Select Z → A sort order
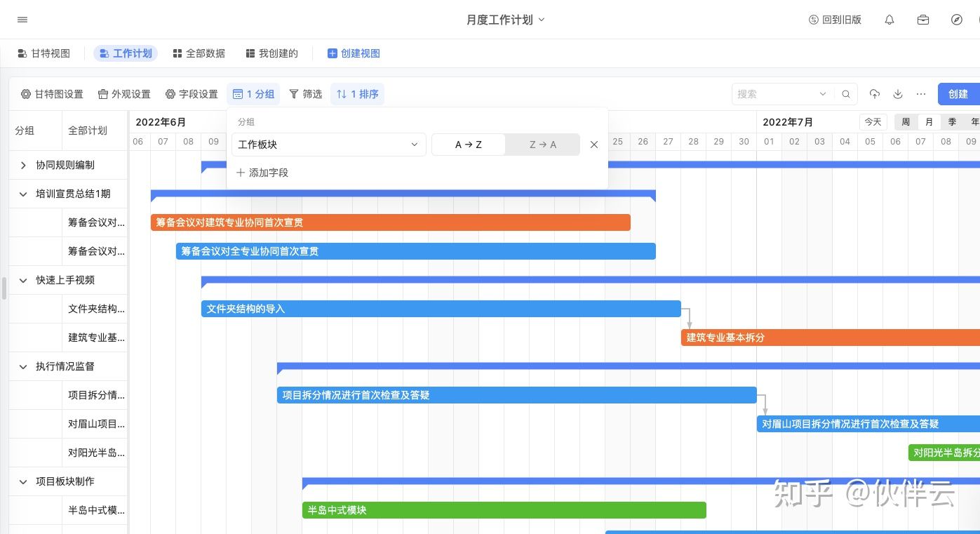Image resolution: width=980 pixels, height=534 pixels. [x=543, y=145]
